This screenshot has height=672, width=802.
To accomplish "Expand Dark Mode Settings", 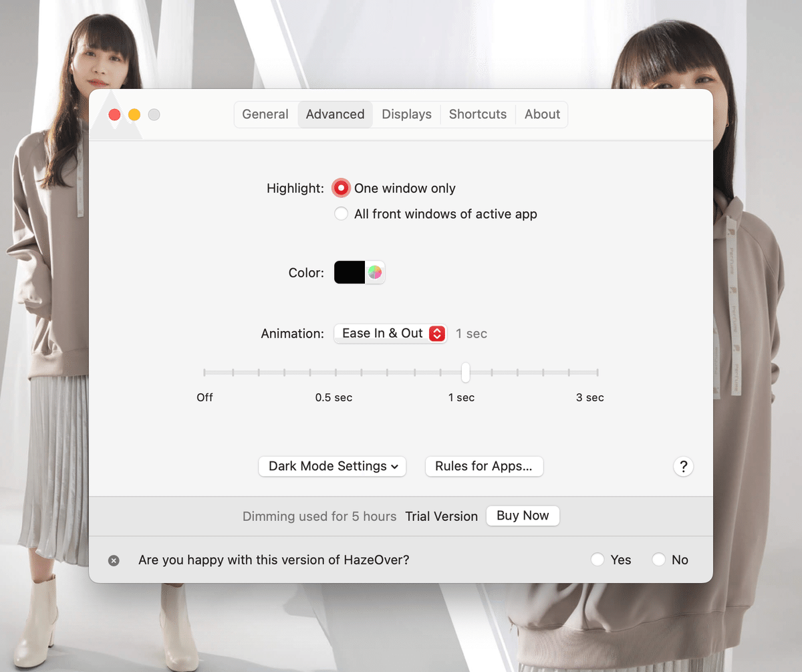I will [332, 466].
